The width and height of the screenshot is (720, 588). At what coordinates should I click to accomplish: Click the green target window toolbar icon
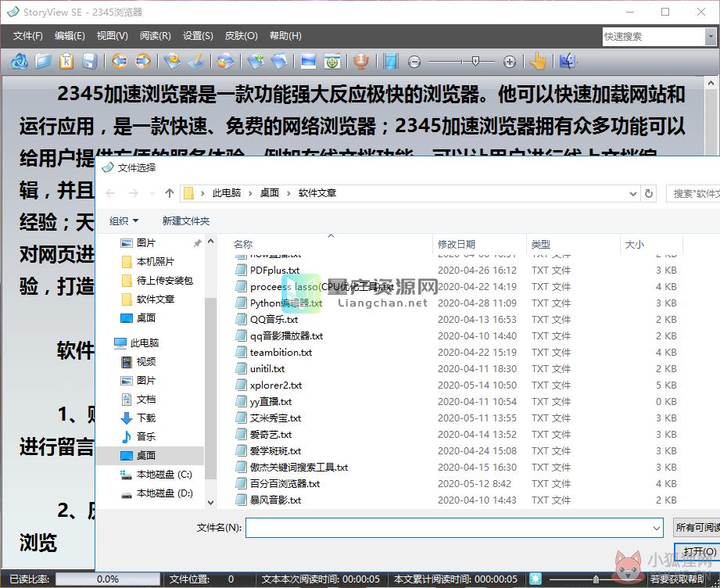coord(332,61)
